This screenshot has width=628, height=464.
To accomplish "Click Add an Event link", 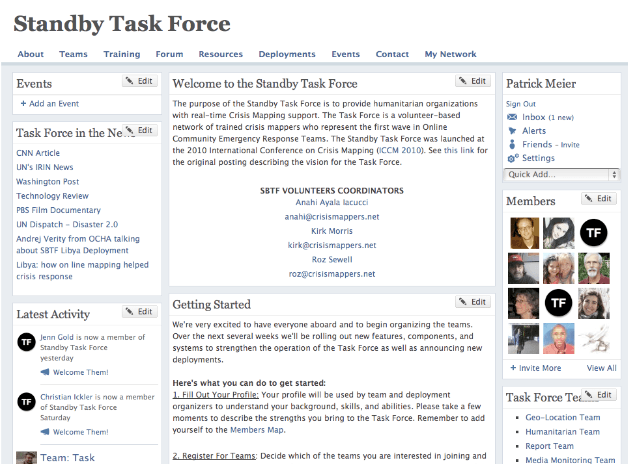I will [50, 104].
